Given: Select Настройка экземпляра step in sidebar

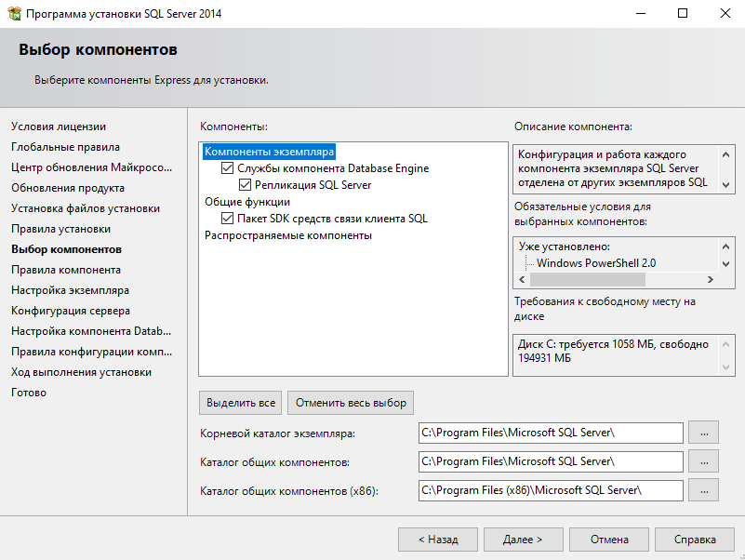Looking at the screenshot, I should click(71, 290).
